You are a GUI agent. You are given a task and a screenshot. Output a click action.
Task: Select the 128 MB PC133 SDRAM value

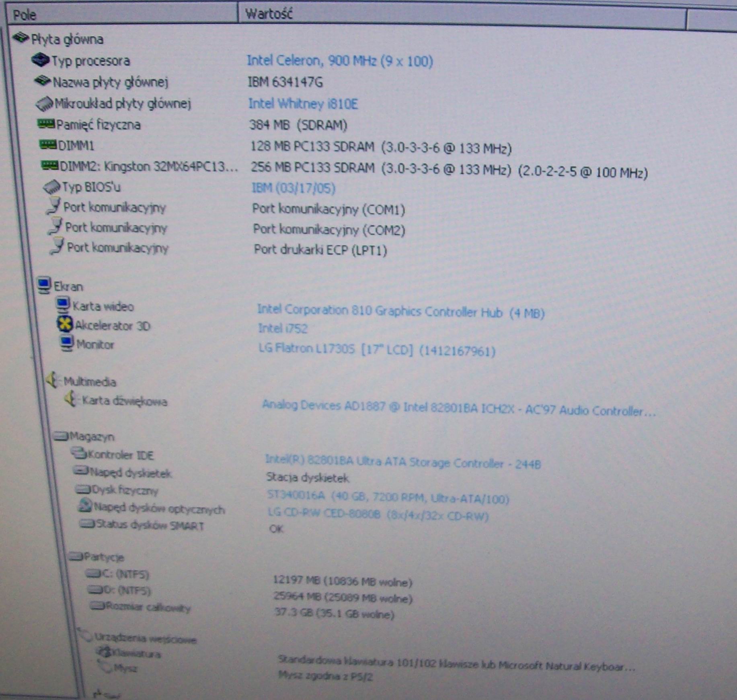[381, 147]
